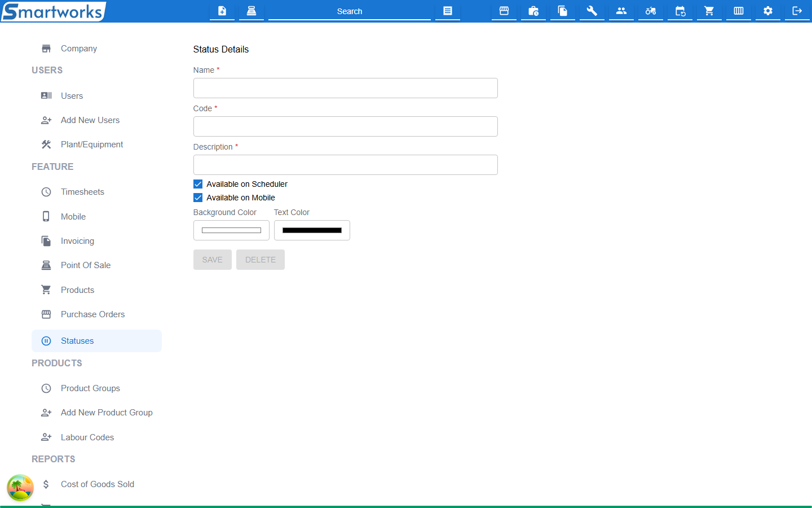The image size is (812, 508).
Task: Focus the Code input field
Action: (346, 126)
